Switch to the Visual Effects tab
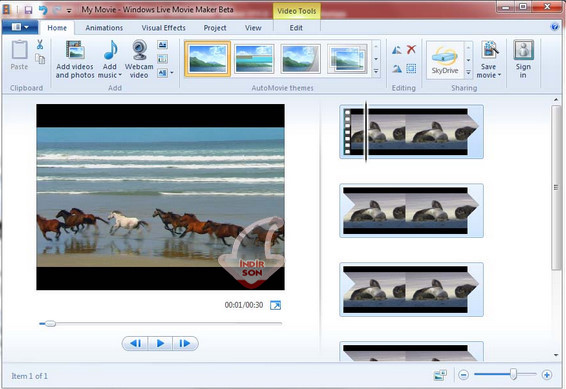The width and height of the screenshot is (566, 389). [164, 28]
